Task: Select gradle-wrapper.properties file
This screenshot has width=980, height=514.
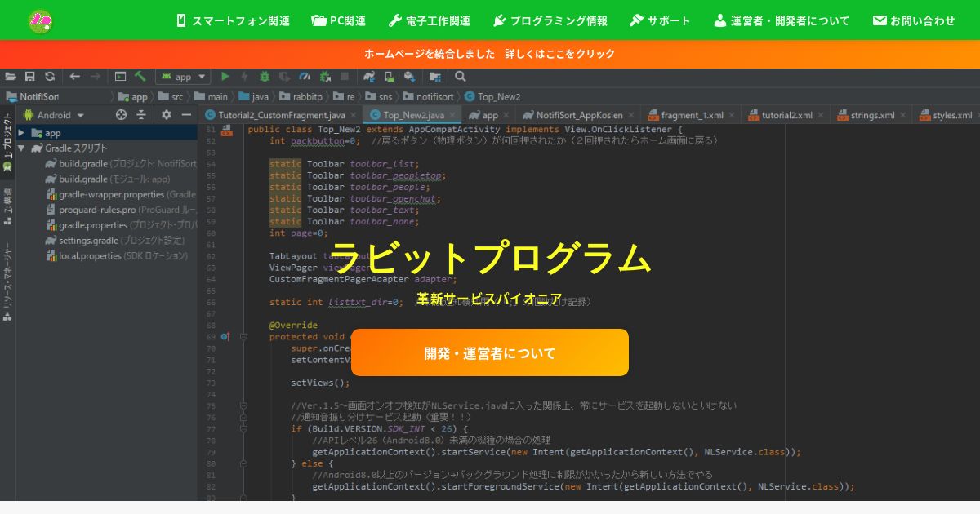Action: pos(121,194)
